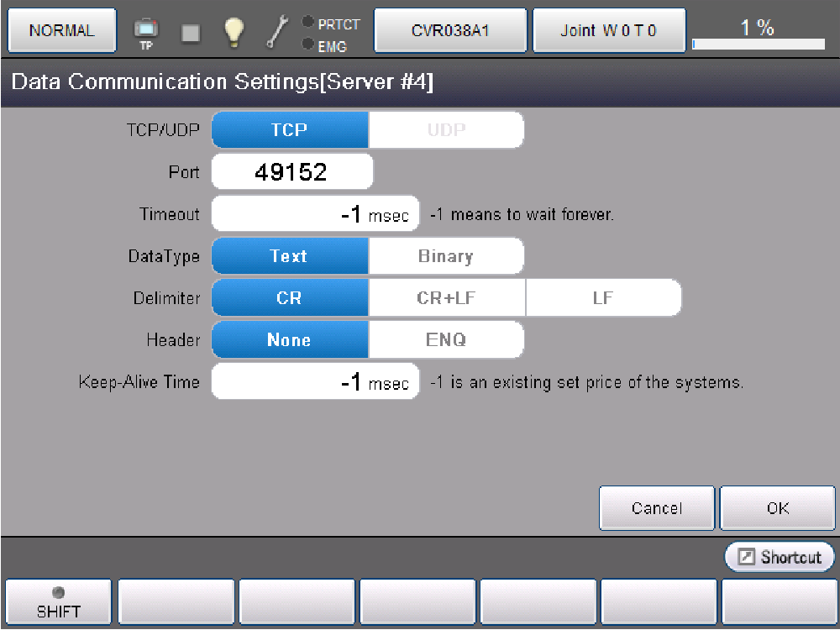
Task: Confirm settings with the OK button
Action: coord(777,508)
